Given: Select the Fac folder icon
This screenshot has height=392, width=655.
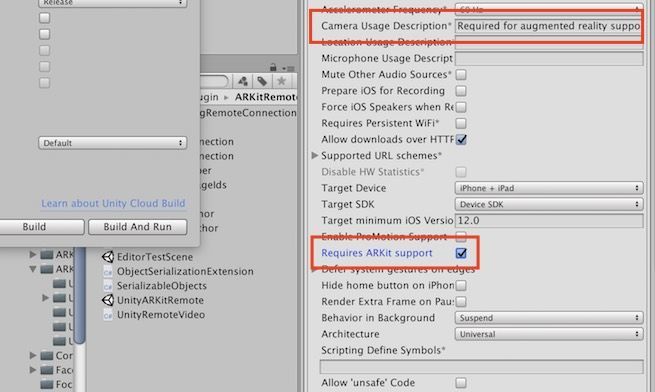Looking at the screenshot, I should (x=46, y=370).
